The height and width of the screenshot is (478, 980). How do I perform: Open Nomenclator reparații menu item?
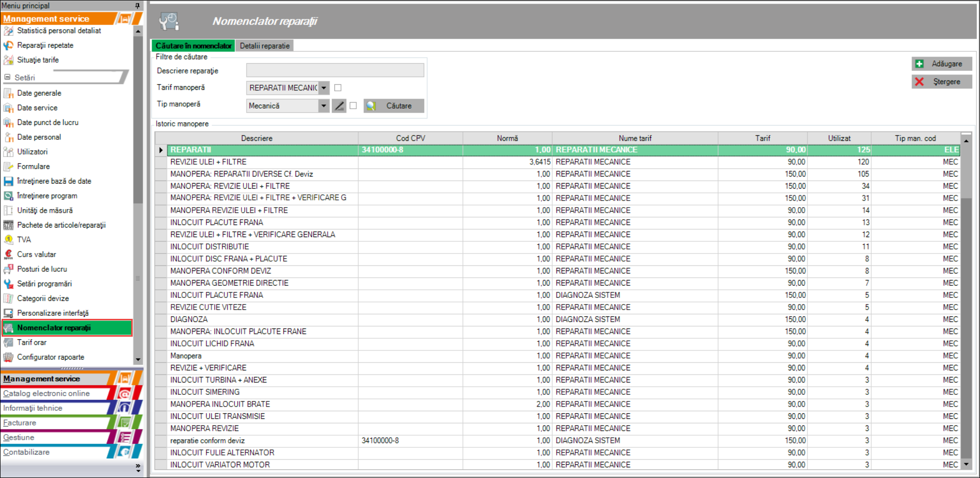(x=67, y=328)
